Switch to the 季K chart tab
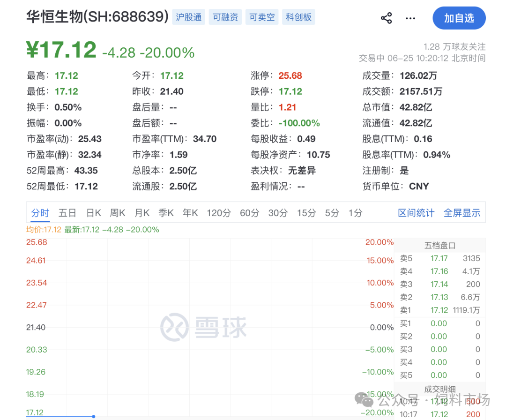The height and width of the screenshot is (420, 506). pyautogui.click(x=166, y=213)
